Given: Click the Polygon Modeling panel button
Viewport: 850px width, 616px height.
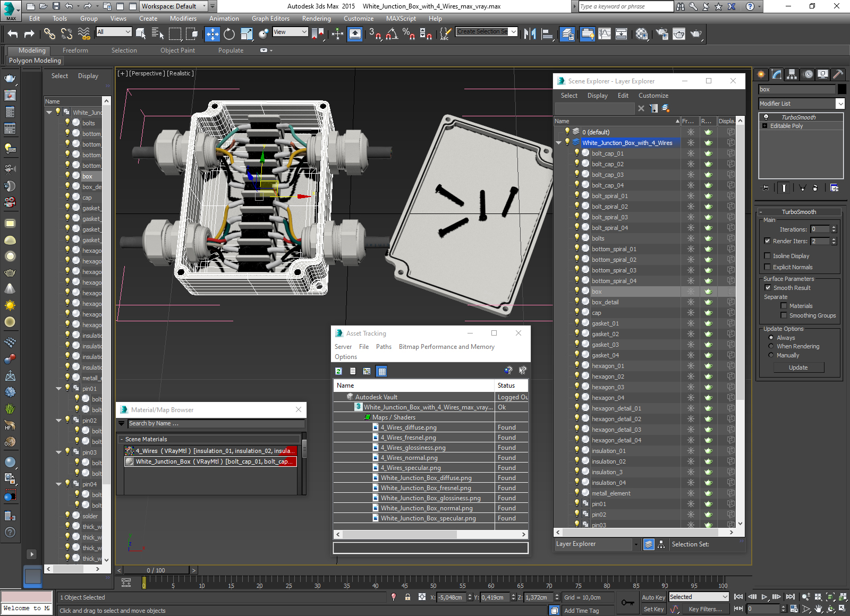Looking at the screenshot, I should pos(35,61).
